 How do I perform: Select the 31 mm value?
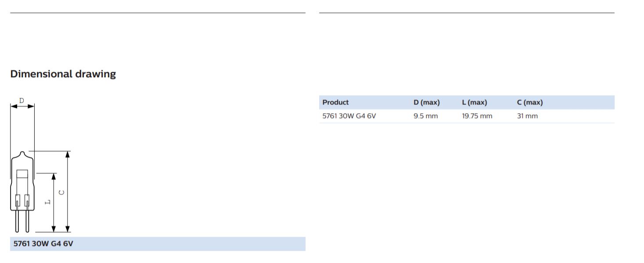pyautogui.click(x=527, y=116)
